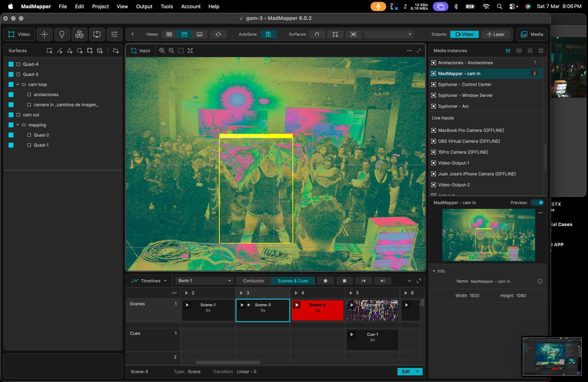Open the Bank-1 dropdown
The image size is (588, 382).
[204, 281]
